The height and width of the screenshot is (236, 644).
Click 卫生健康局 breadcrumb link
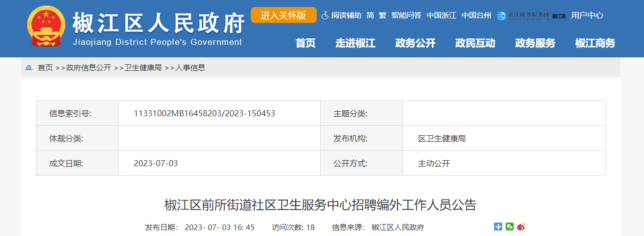coord(143,67)
